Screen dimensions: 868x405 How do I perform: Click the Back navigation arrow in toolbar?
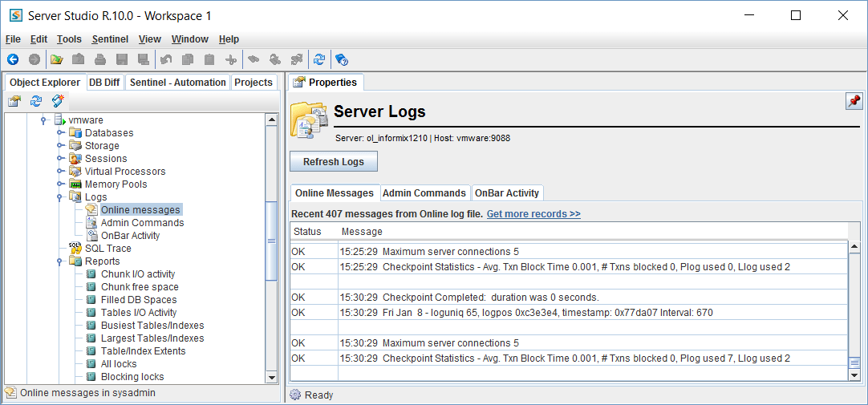[x=13, y=59]
